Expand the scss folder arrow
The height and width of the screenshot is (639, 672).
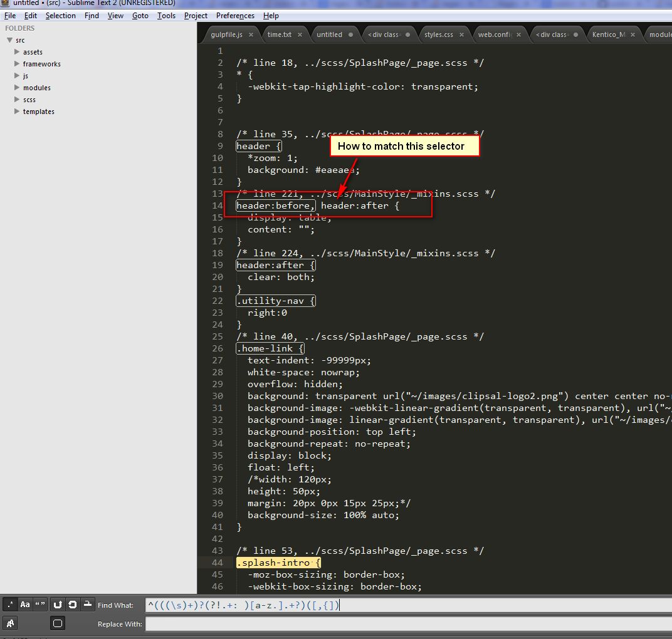point(17,100)
